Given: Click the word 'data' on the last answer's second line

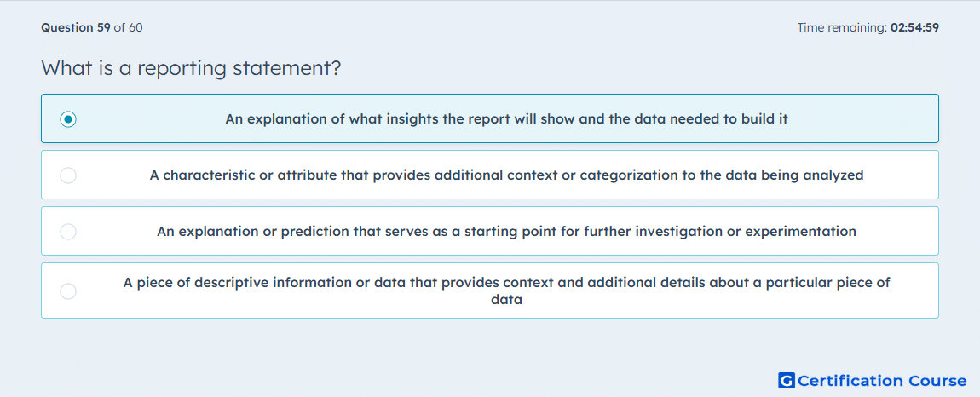Looking at the screenshot, I should (506, 300).
